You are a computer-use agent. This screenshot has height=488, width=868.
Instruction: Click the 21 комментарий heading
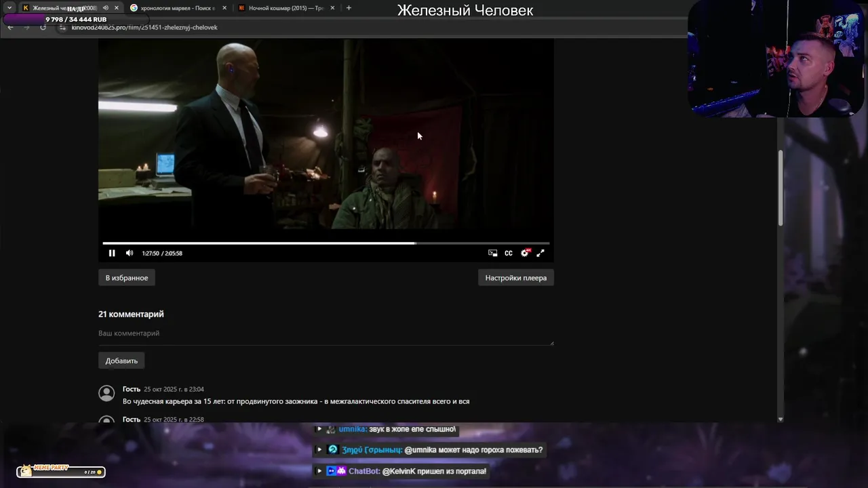pos(131,314)
